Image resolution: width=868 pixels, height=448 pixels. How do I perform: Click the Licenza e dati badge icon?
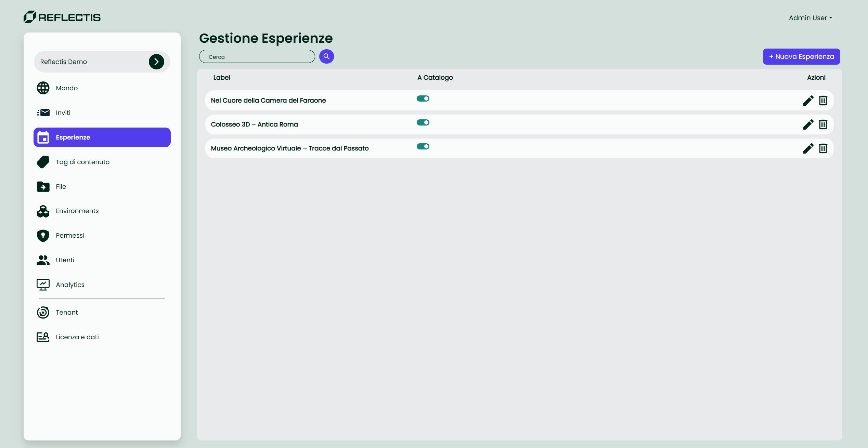tap(43, 337)
